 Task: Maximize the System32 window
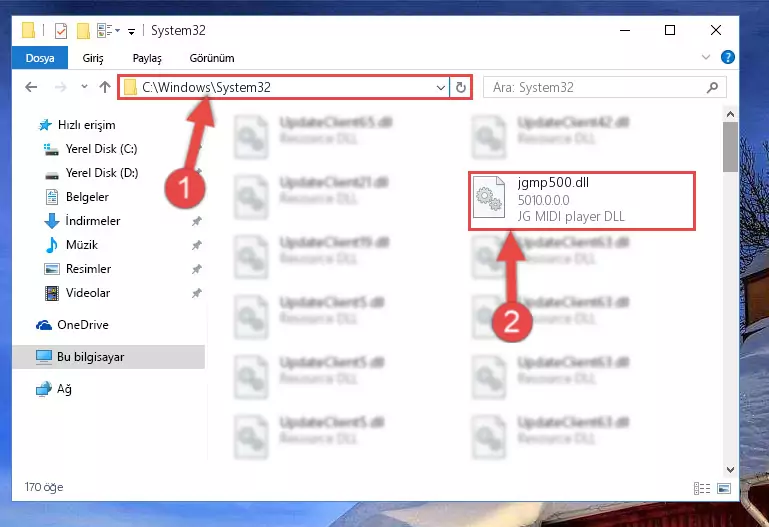click(670, 30)
